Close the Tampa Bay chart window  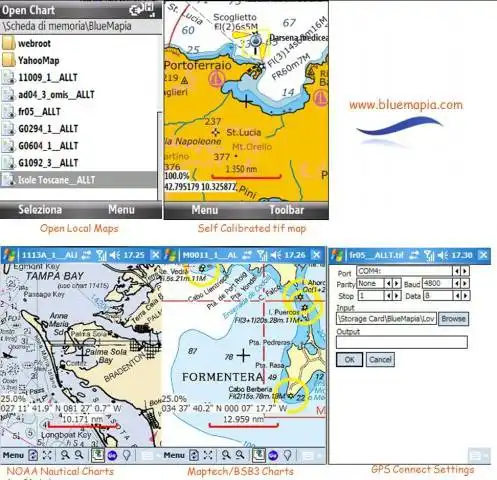click(x=156, y=255)
